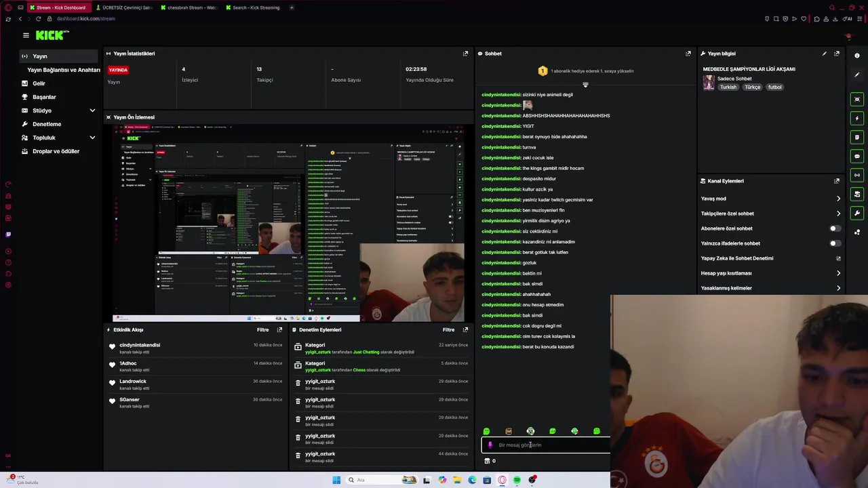Viewport: 868px width, 488px height.
Task: Click the Chess category link
Action: point(359,370)
